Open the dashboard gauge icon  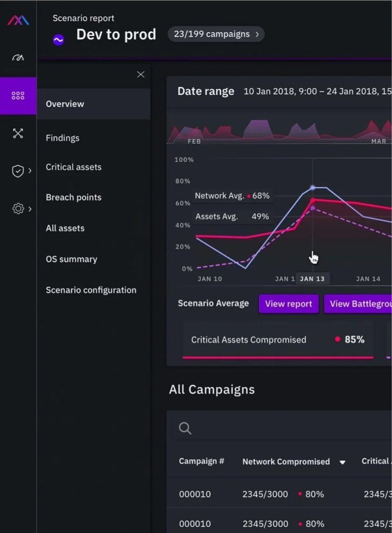(18, 57)
